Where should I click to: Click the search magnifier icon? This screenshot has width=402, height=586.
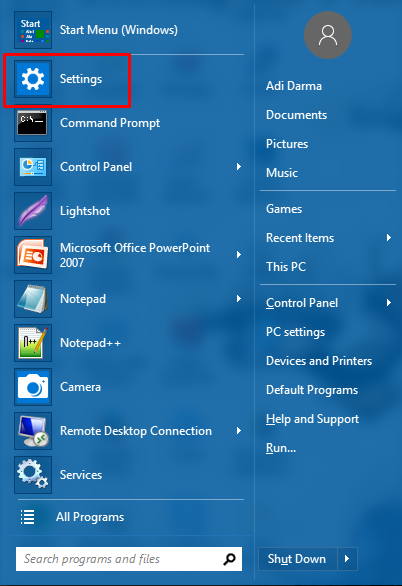(229, 559)
